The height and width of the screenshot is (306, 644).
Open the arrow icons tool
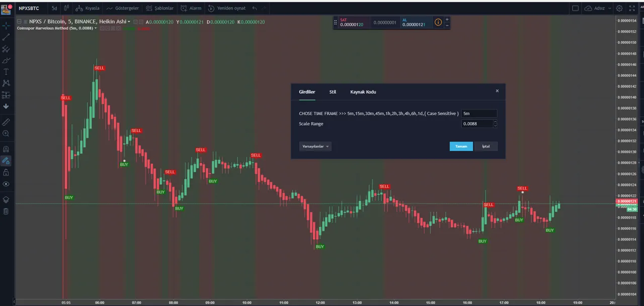6,106
